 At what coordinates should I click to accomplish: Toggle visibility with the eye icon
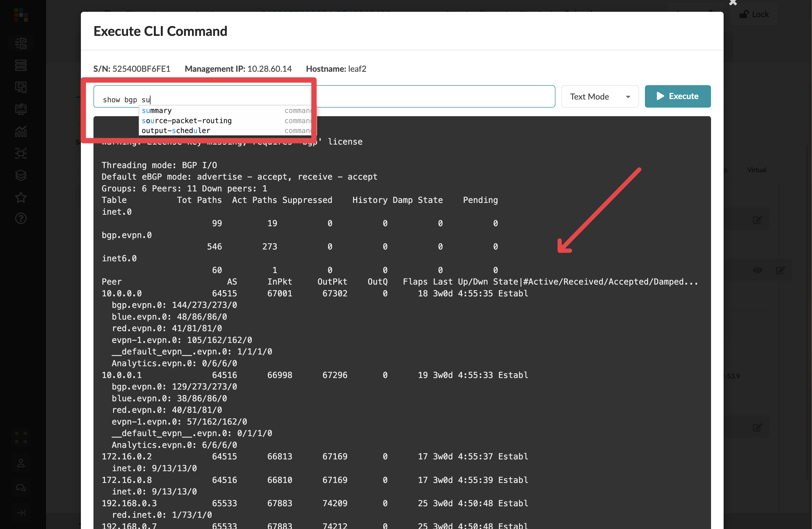[758, 270]
